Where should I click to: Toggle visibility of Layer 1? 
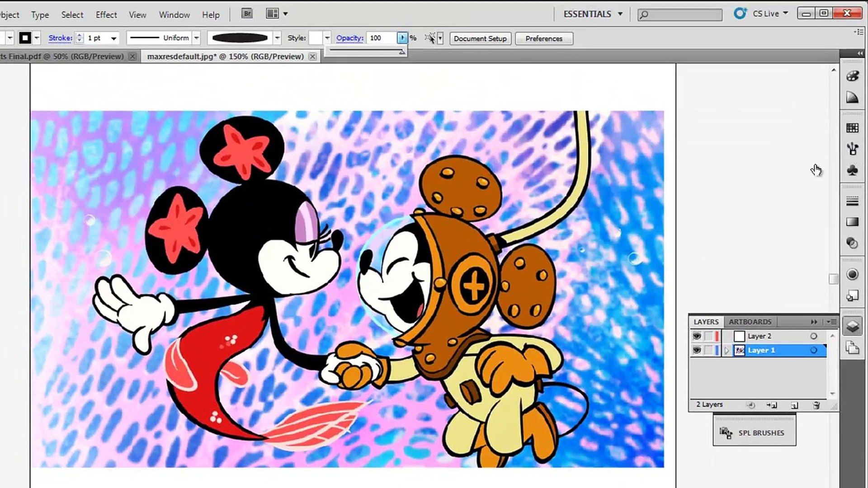(697, 350)
